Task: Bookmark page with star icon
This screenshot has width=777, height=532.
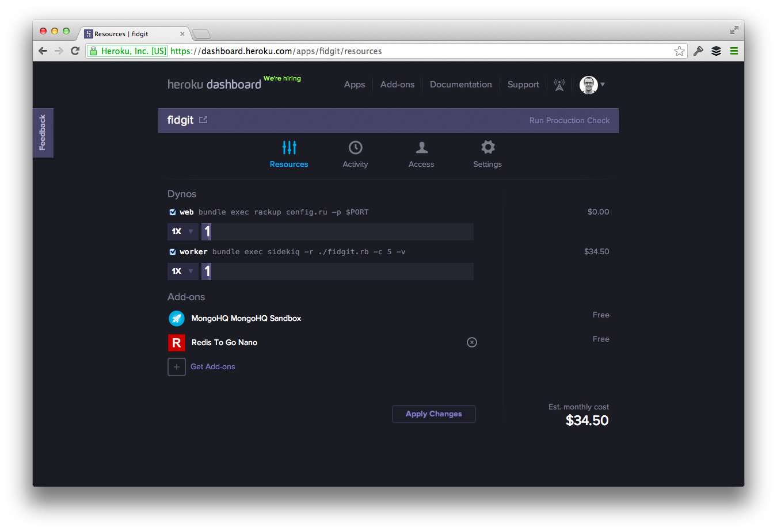Action: click(679, 51)
